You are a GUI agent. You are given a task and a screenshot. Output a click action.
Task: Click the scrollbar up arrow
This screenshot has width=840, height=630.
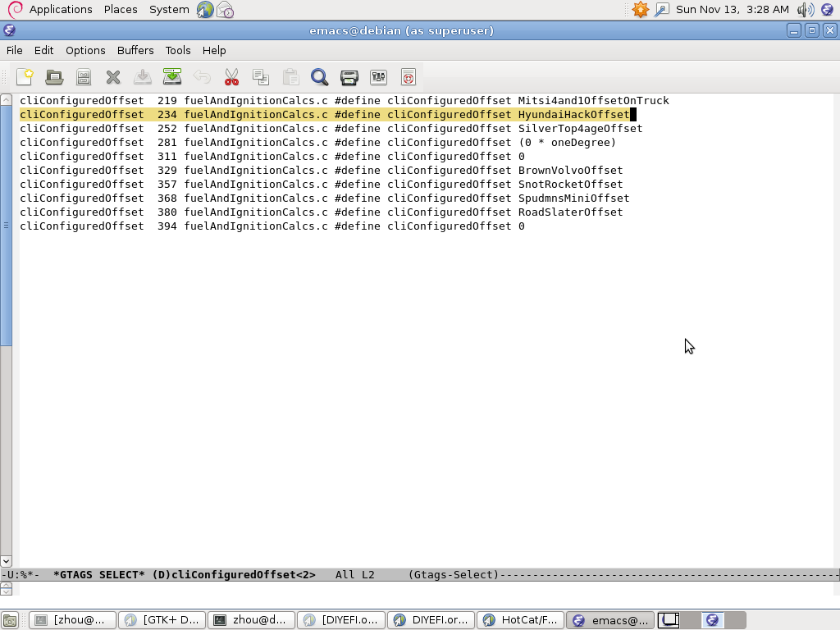pos(6,99)
